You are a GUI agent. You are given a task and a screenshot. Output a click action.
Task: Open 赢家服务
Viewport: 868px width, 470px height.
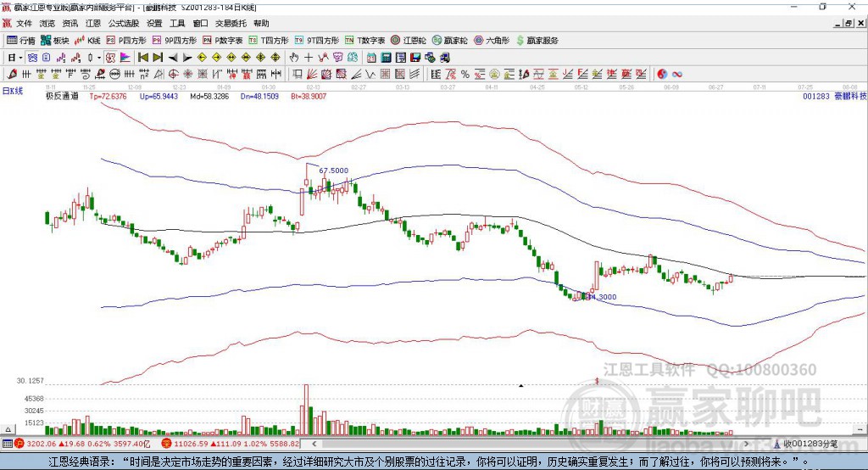point(537,41)
